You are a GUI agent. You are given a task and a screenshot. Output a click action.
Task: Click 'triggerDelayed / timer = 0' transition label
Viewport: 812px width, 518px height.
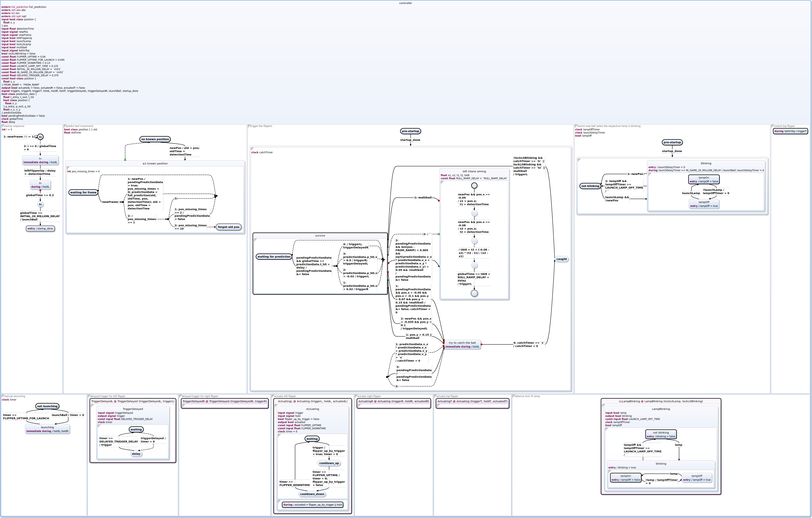click(153, 440)
